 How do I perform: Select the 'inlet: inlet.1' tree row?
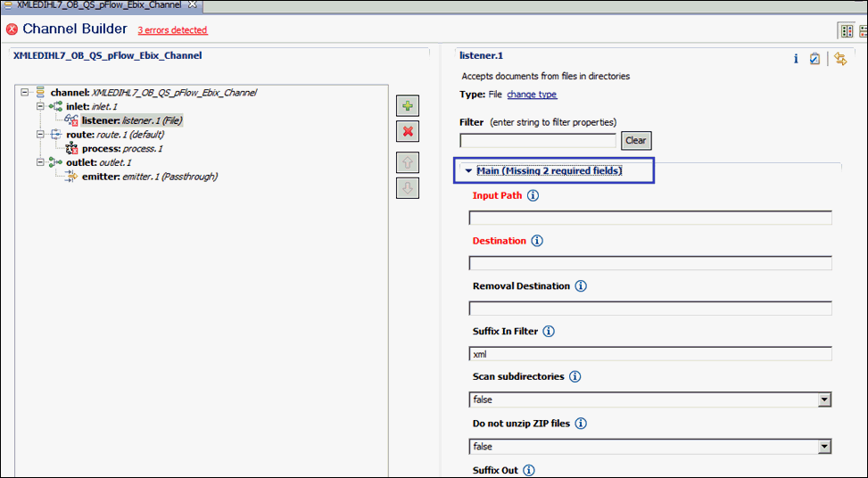(x=92, y=107)
